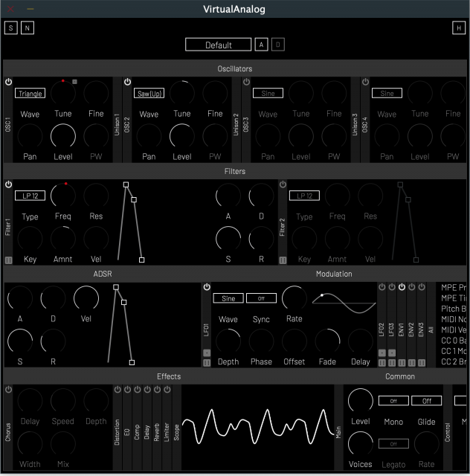Enable LFO2 power icon in modulation tabs

pos(382,287)
